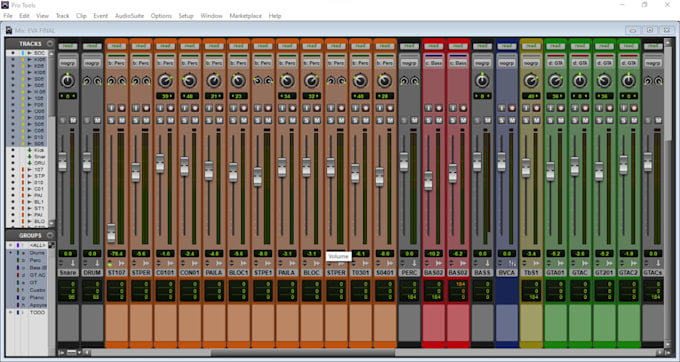The image size is (680, 362).
Task: Open the Options menu
Action: (161, 16)
